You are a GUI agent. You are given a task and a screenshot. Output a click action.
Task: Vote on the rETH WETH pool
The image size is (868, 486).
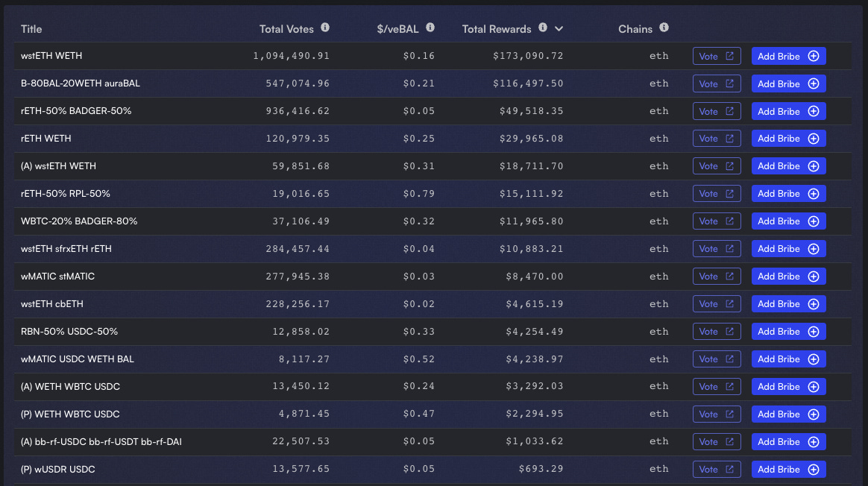pyautogui.click(x=717, y=139)
